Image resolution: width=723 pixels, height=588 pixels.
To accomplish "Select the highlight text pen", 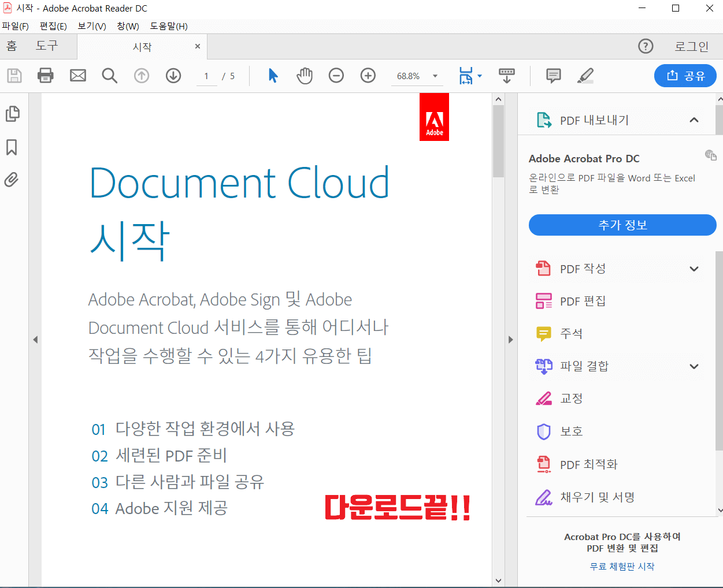I will 585,76.
